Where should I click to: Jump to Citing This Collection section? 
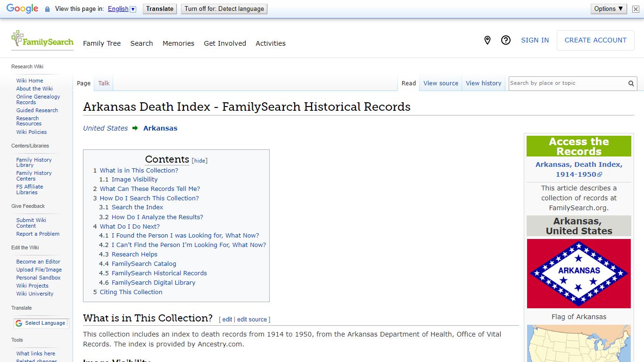131,292
